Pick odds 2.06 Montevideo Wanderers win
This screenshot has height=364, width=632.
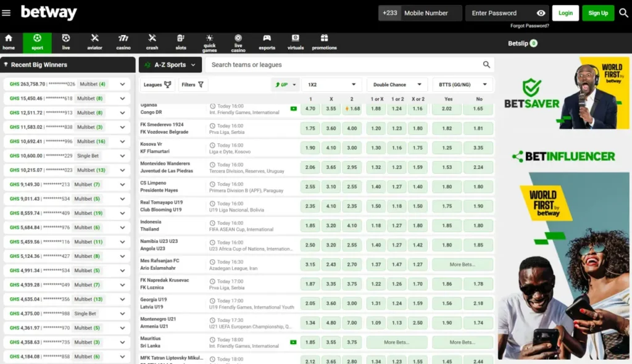click(310, 167)
